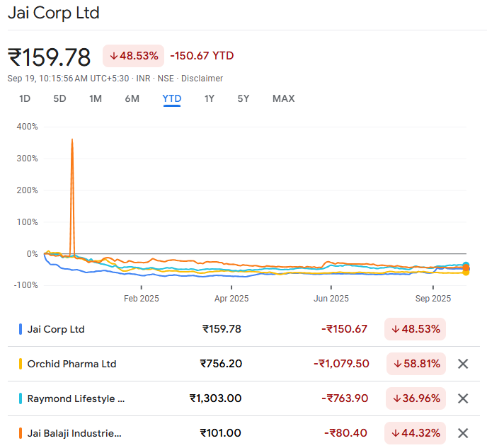Switch chart to 5D range

(x=59, y=98)
